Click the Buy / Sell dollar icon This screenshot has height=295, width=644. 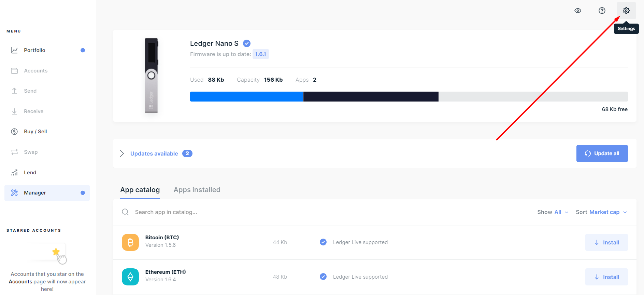coord(14,132)
